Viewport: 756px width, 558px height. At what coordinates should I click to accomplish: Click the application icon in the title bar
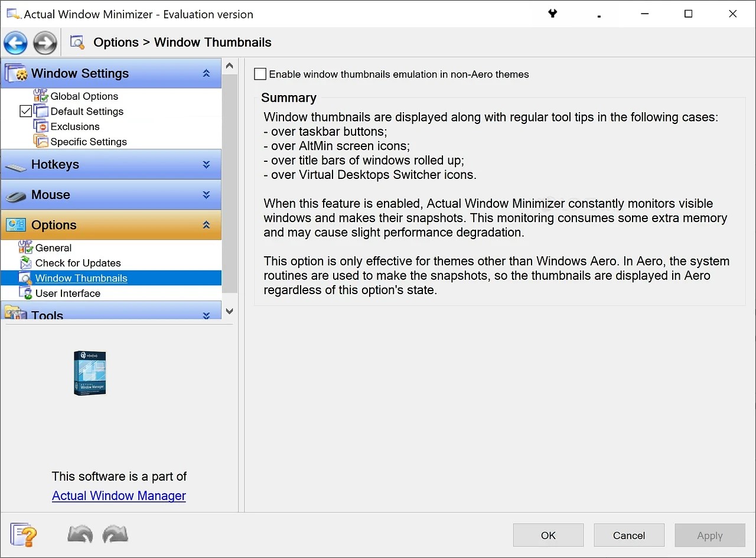12,13
